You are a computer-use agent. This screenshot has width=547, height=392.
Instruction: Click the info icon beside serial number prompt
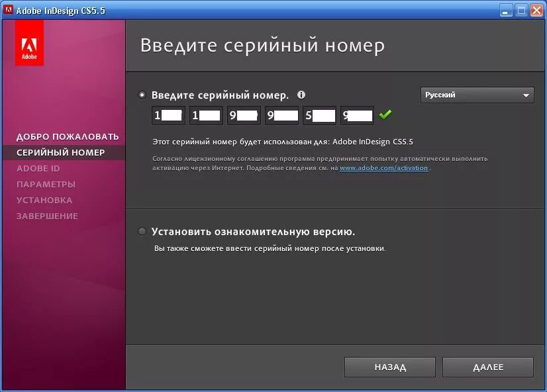[301, 95]
